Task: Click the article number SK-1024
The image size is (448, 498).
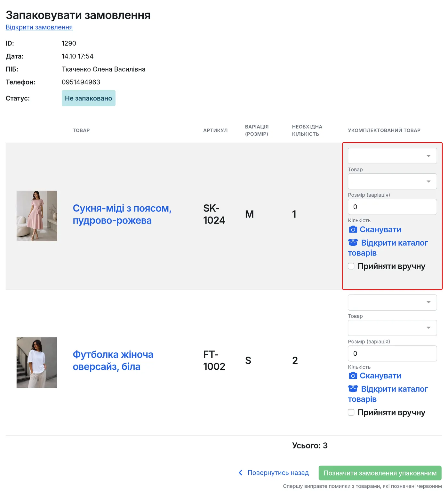Action: click(x=214, y=214)
